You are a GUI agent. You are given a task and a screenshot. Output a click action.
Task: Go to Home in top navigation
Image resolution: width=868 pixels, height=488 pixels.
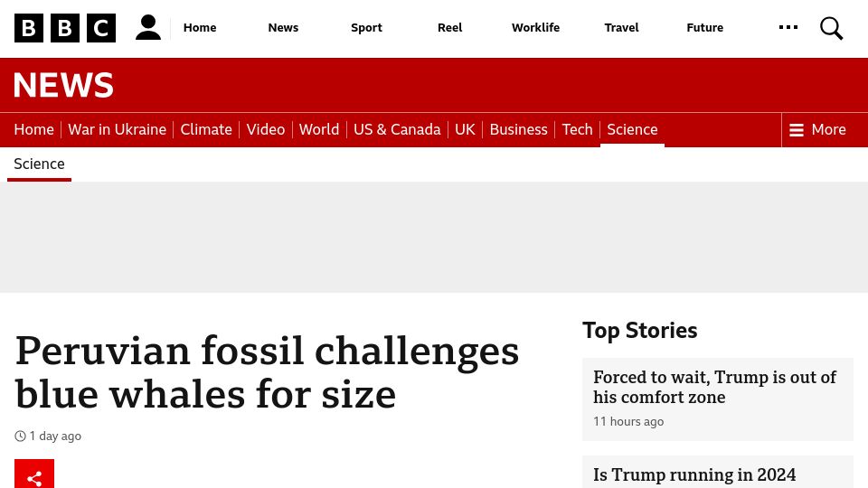[200, 28]
